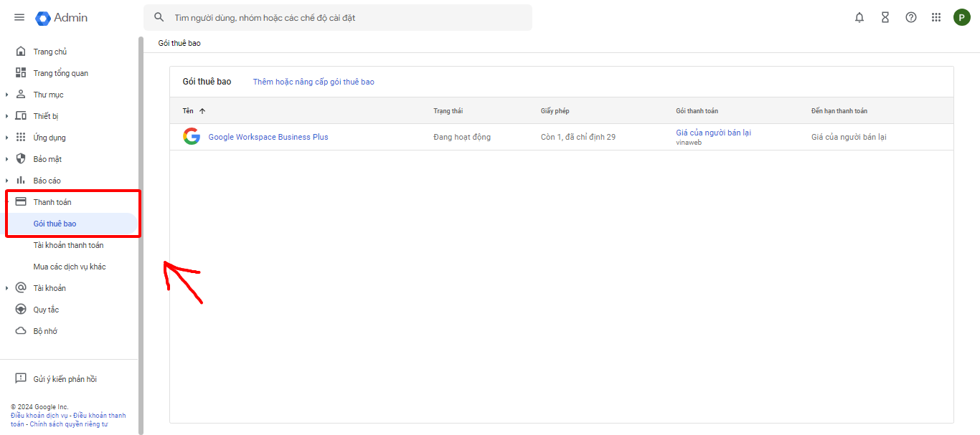Expand the Tài khoản section arrow
980x435 pixels.
pyautogui.click(x=7, y=288)
